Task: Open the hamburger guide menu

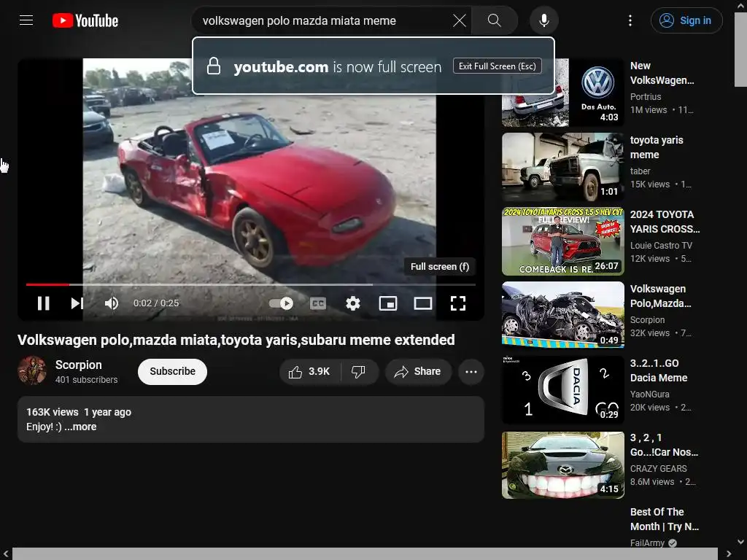Action: coord(26,20)
